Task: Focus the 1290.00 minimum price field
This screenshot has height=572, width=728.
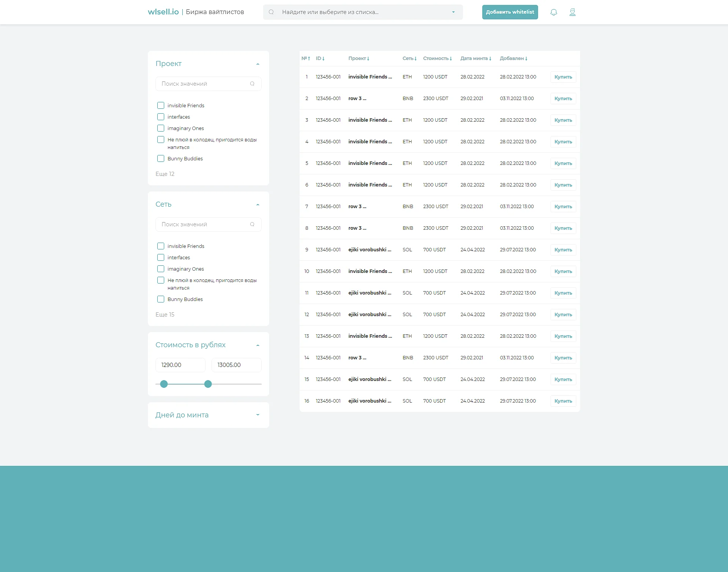Action: click(180, 365)
